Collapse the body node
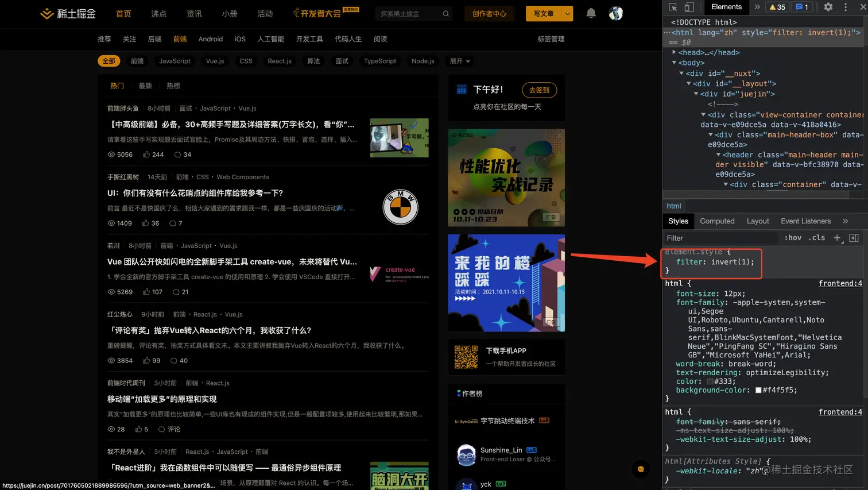Image resolution: width=868 pixels, height=490 pixels. click(674, 63)
